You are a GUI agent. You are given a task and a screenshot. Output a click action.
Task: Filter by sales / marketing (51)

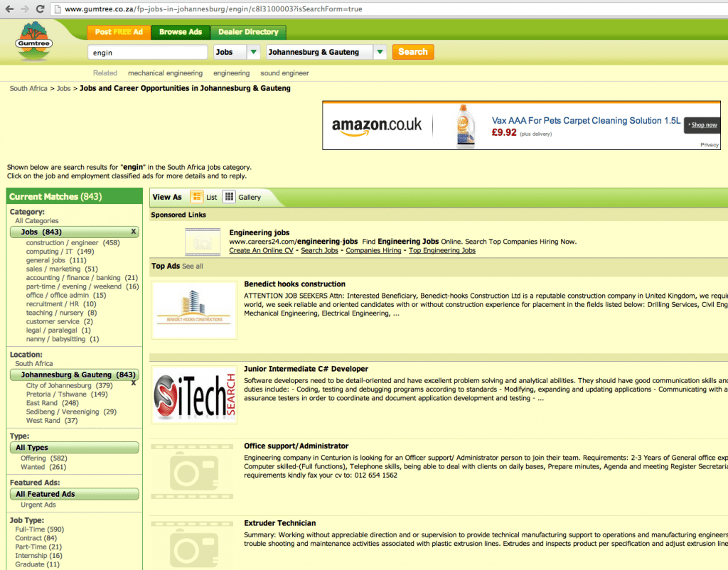pos(62,269)
